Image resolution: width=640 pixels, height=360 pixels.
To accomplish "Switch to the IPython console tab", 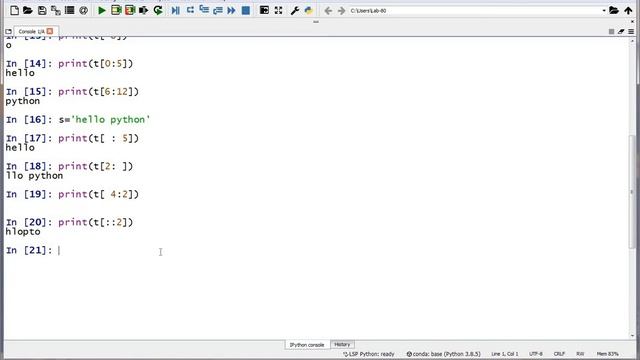I will coord(307,345).
